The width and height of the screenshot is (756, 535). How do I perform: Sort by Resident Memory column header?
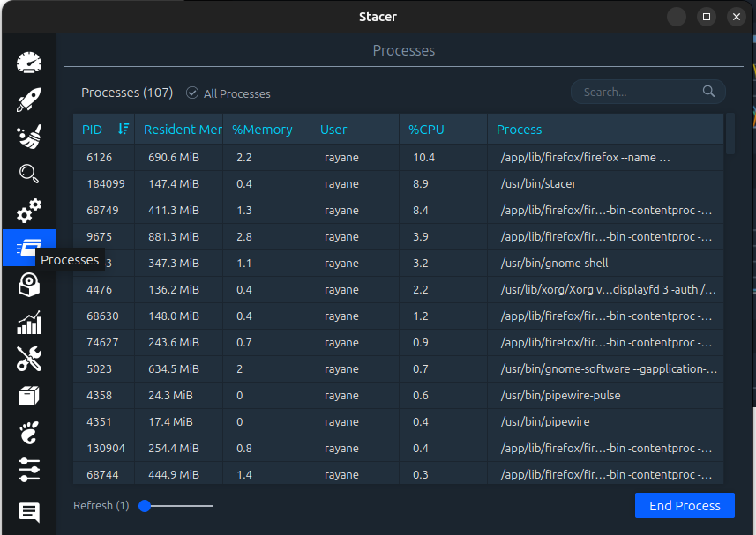tap(178, 130)
